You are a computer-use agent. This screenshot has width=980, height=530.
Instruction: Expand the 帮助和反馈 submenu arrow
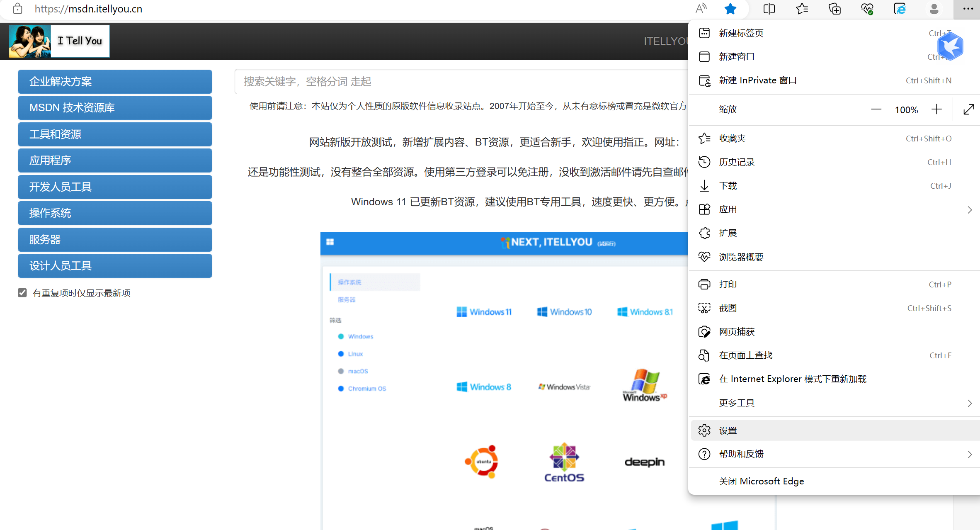970,455
